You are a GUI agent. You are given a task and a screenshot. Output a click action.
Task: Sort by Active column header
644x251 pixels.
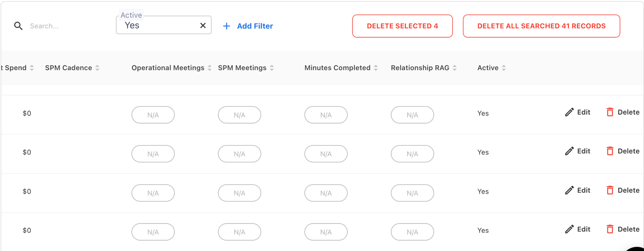point(504,68)
